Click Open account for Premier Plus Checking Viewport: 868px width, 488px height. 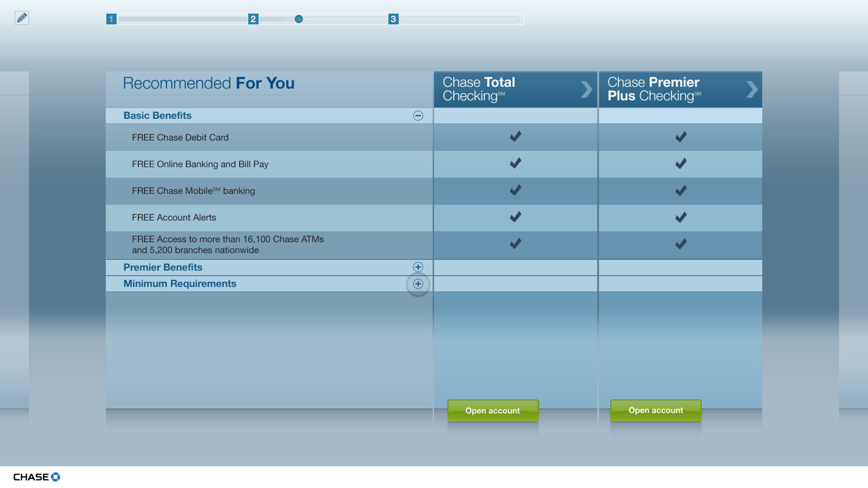(656, 410)
